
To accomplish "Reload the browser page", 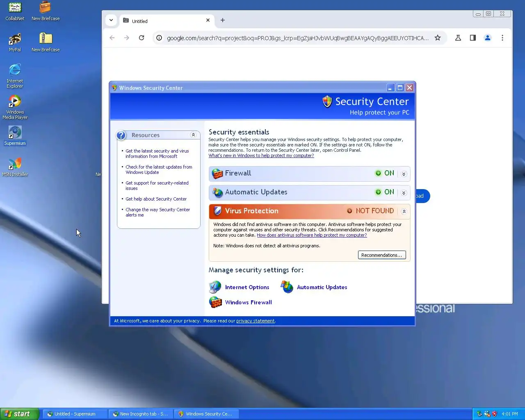I will 142,38.
